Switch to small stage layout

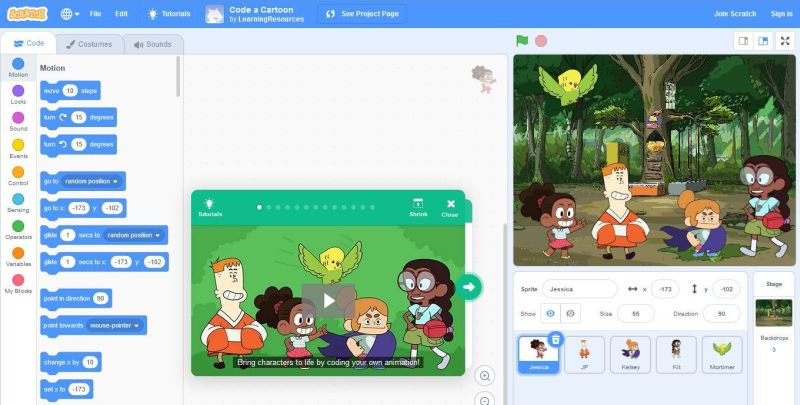pos(743,41)
